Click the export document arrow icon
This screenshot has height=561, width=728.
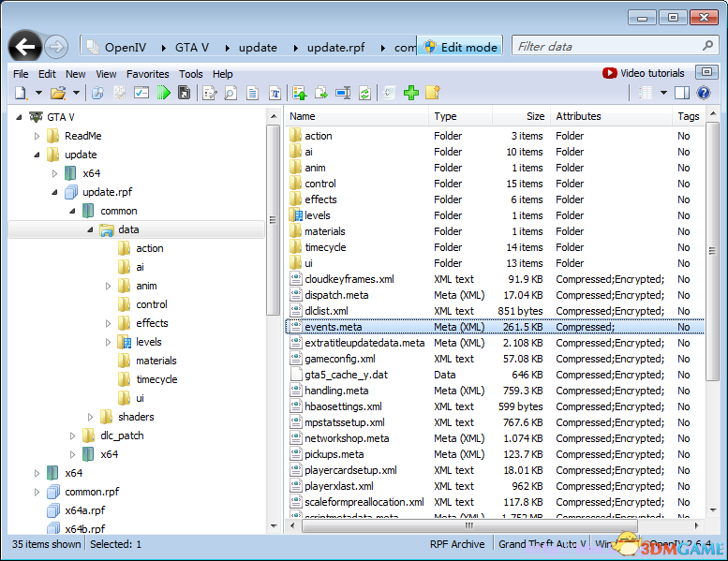[x=321, y=93]
